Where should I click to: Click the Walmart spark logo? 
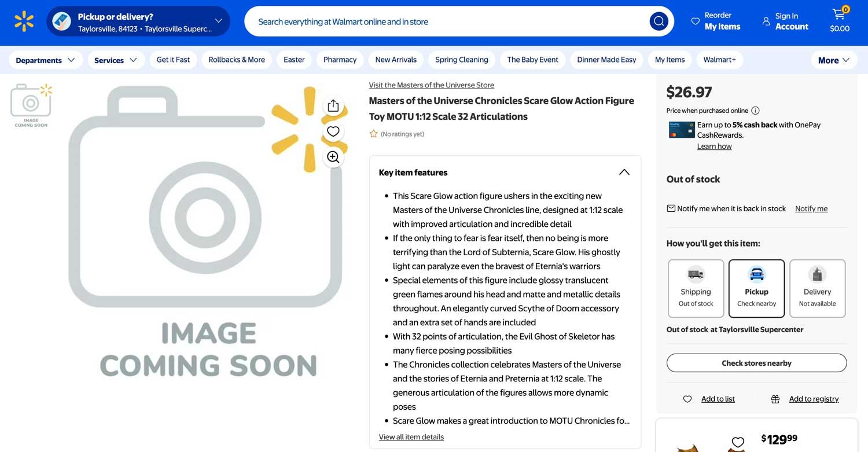pyautogui.click(x=24, y=21)
